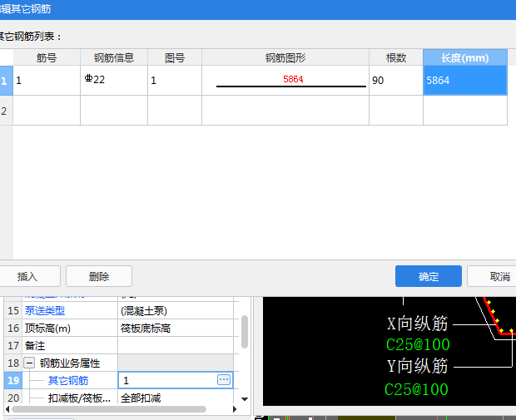
Task: Click horizontal scrollbar right arrow
Action: pos(235,409)
